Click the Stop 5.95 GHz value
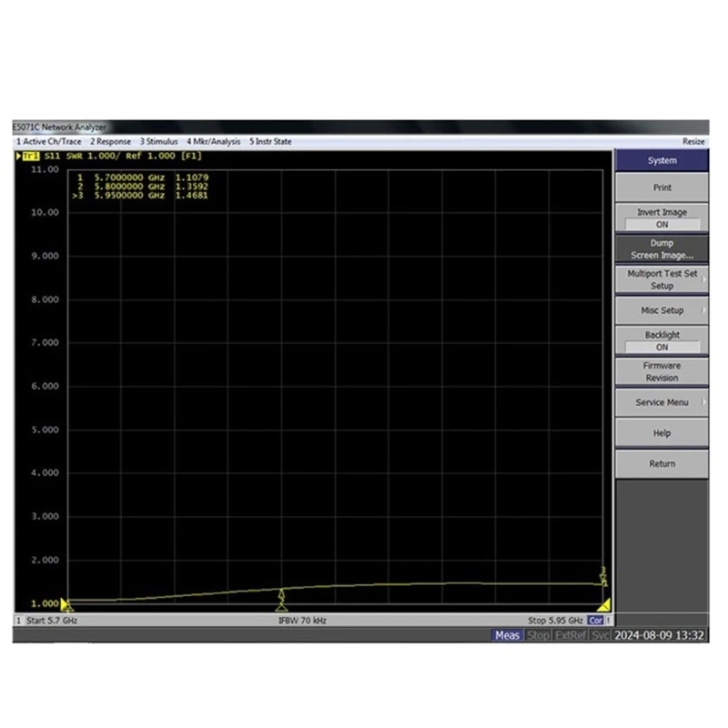 coord(555,621)
